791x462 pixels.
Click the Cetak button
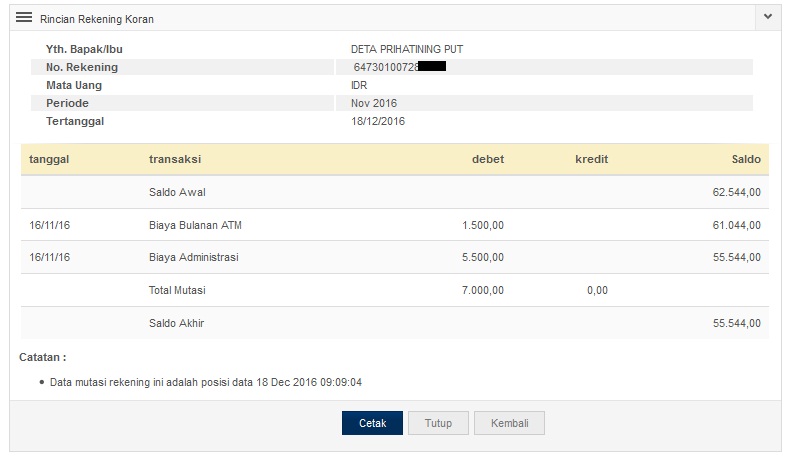pyautogui.click(x=372, y=423)
